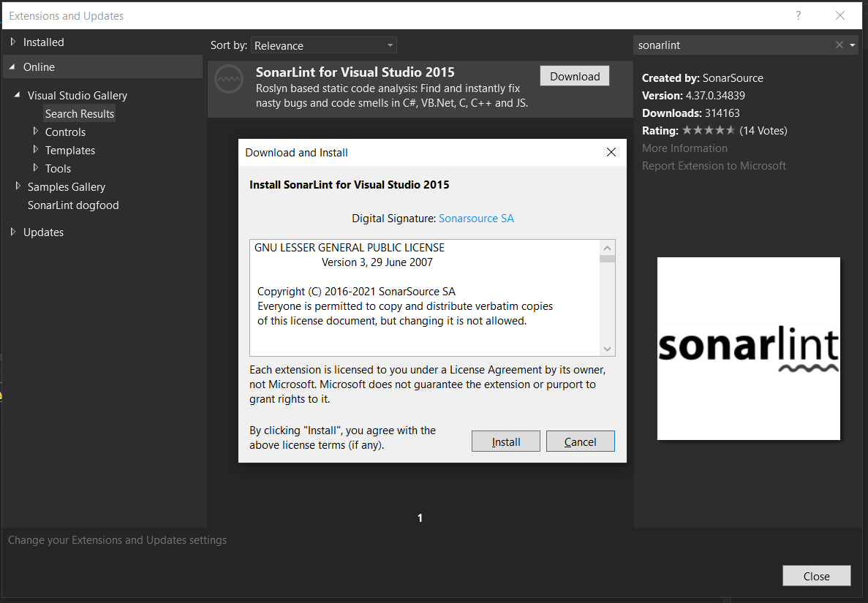The height and width of the screenshot is (603, 868).
Task: Click the license text scrollbar thumb
Action: pos(607,259)
